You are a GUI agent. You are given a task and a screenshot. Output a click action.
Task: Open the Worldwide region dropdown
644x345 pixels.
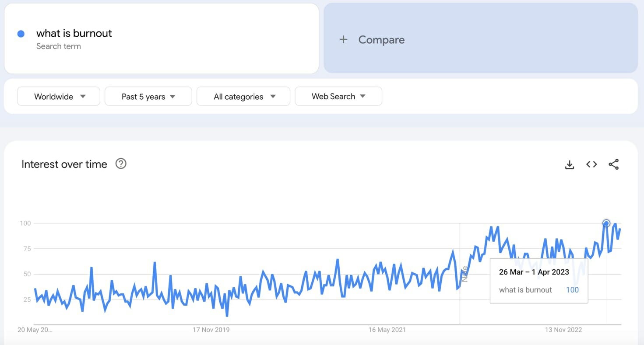pos(59,97)
